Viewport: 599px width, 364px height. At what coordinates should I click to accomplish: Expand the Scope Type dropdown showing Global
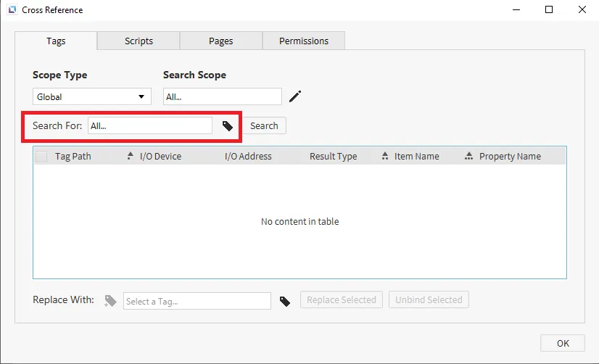tap(92, 96)
